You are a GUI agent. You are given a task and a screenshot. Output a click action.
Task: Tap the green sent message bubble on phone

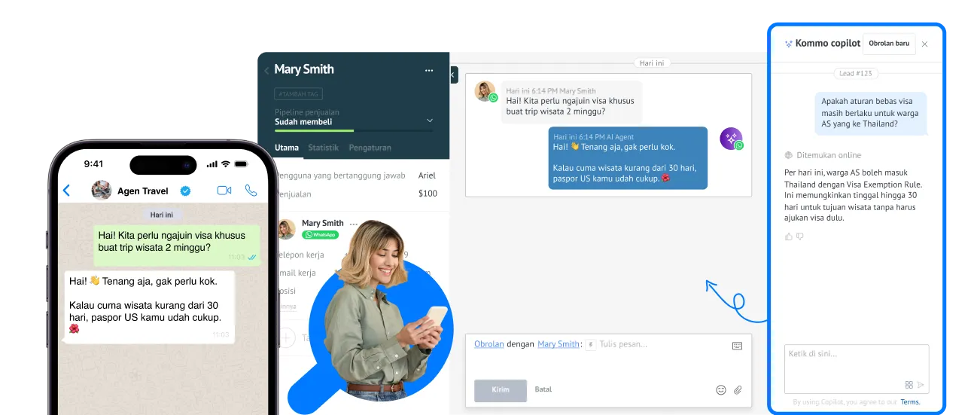pos(177,246)
